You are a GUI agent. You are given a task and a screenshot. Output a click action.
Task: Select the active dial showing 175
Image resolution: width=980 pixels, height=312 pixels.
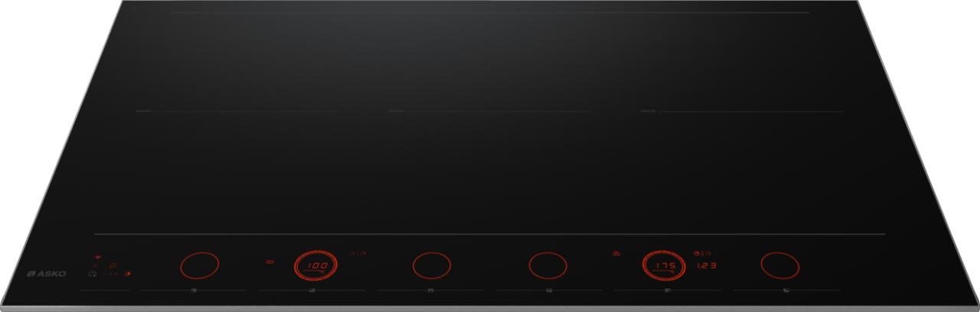[662, 265]
